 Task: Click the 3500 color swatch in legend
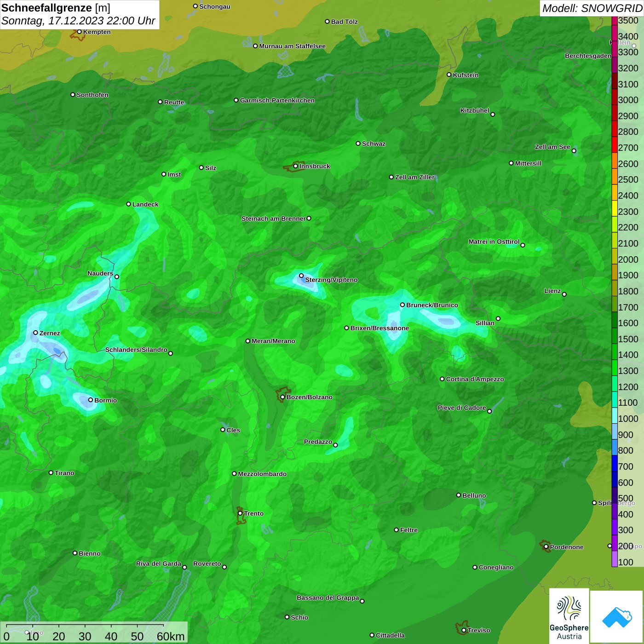click(615, 21)
